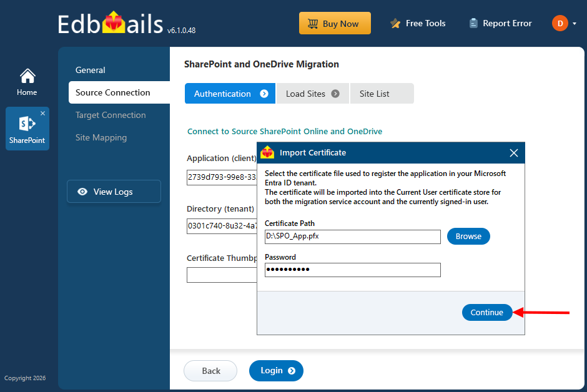
Task: Select Source Connection in left panel
Action: point(113,92)
